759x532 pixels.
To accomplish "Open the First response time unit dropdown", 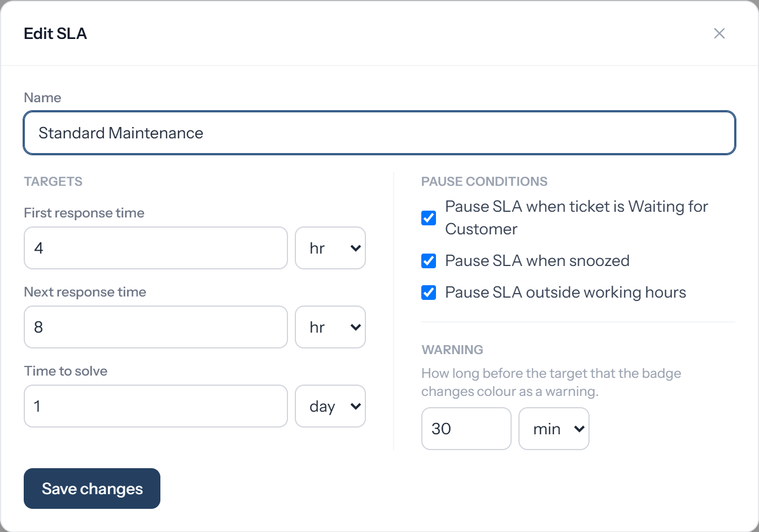I will coord(330,248).
